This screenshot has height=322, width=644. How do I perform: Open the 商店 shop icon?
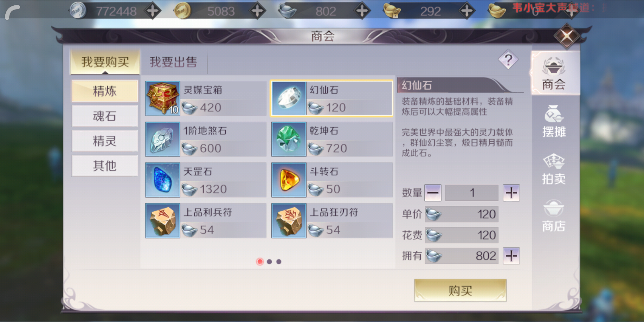[x=554, y=216]
